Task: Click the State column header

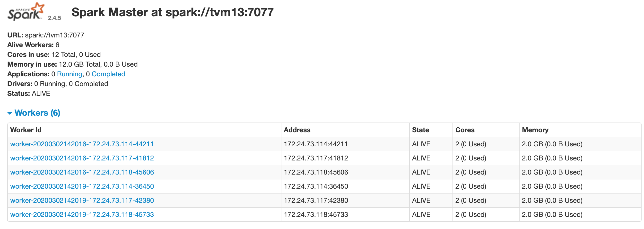Action: tap(420, 130)
